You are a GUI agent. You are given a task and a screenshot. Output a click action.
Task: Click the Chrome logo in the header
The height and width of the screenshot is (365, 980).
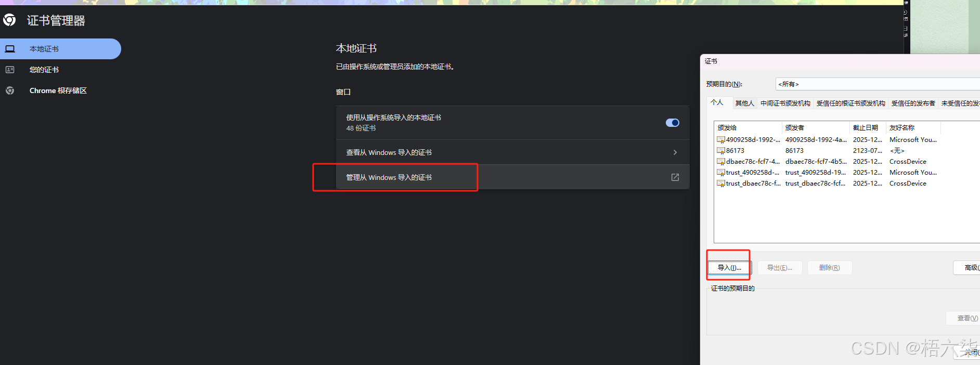click(9, 20)
